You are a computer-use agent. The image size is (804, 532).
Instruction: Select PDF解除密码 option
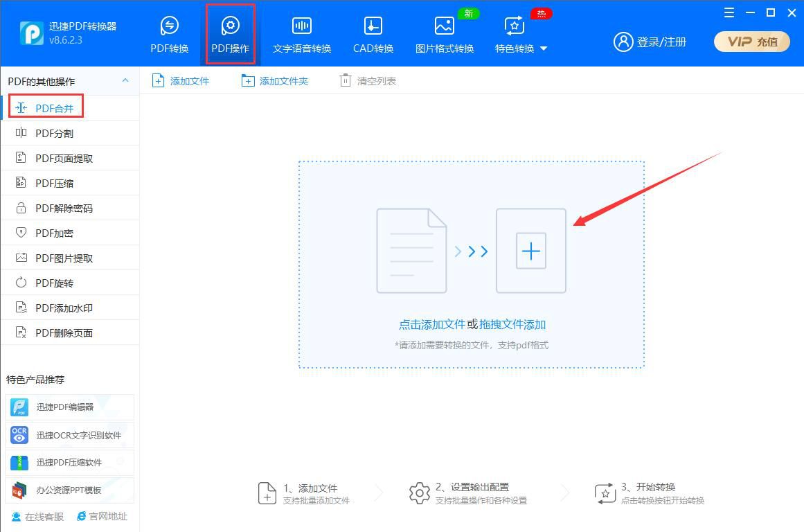[x=70, y=209]
